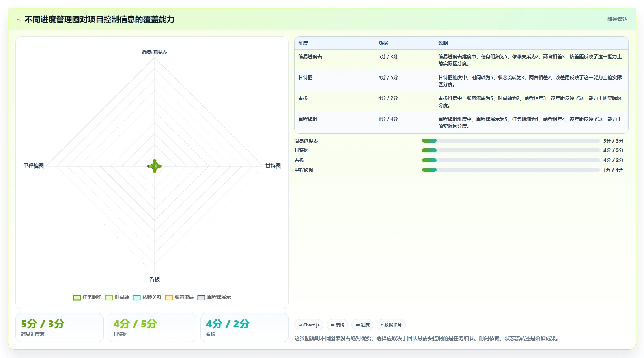
Task: Click the 1分 / 4分 value right of the progress bar
Action: point(613,170)
